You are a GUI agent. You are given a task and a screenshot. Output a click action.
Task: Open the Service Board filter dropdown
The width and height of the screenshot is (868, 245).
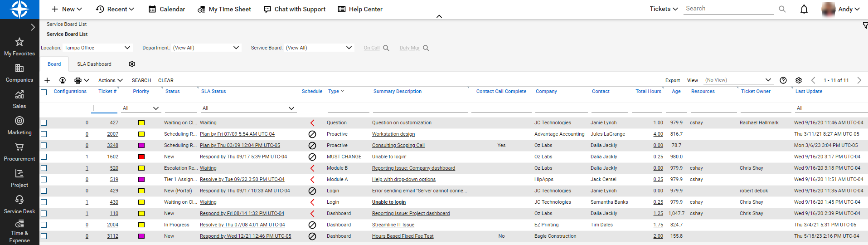pyautogui.click(x=349, y=48)
